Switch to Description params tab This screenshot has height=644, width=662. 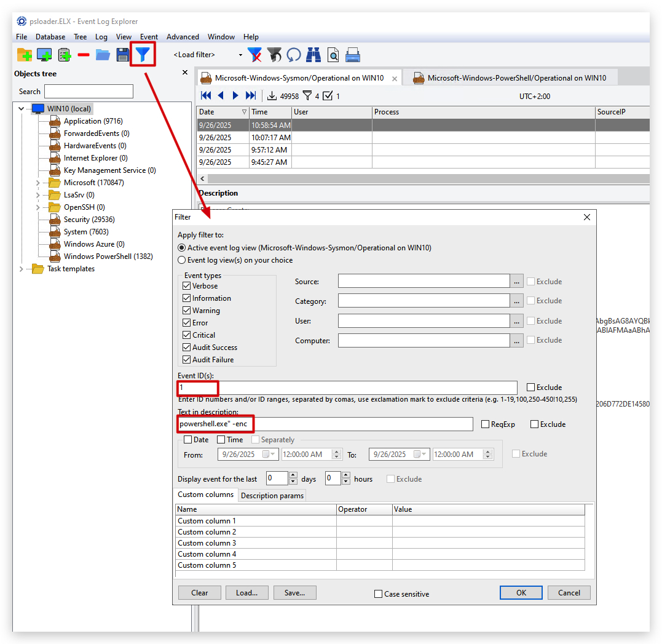coord(272,495)
